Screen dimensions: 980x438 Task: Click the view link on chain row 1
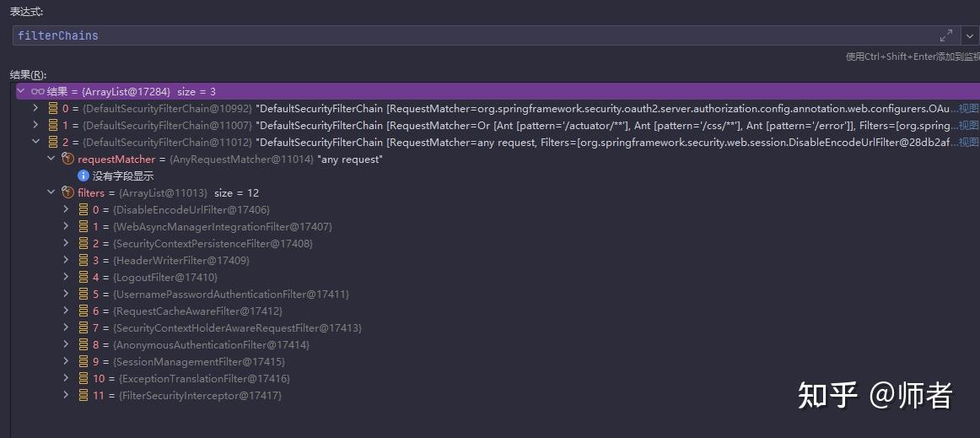pos(969,125)
